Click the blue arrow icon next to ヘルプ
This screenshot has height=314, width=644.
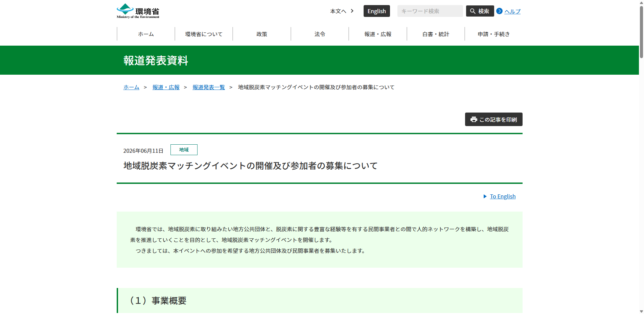coord(499,11)
